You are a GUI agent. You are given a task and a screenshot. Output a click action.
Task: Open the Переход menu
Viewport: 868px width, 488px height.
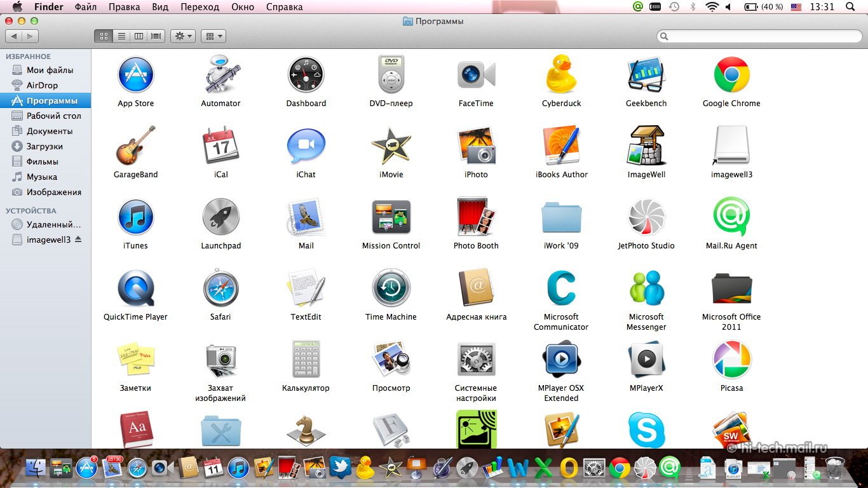[x=200, y=7]
